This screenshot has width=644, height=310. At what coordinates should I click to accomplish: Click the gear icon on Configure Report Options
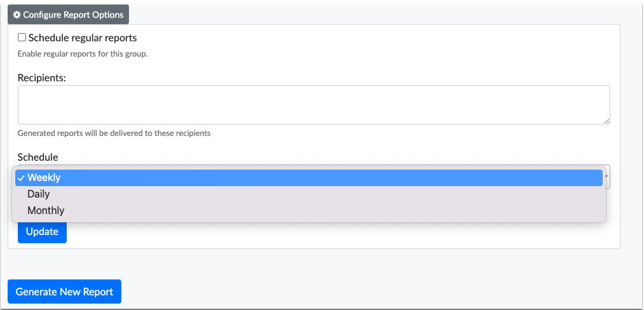[17, 15]
